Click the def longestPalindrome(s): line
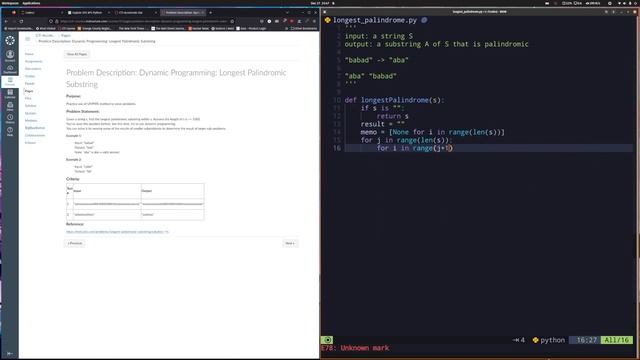 click(x=394, y=100)
